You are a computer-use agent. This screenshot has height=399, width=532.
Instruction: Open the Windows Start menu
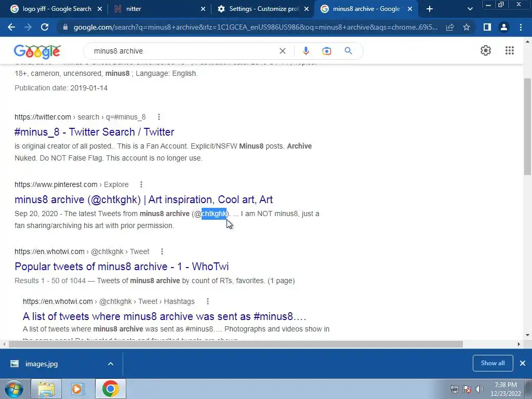coord(14,389)
